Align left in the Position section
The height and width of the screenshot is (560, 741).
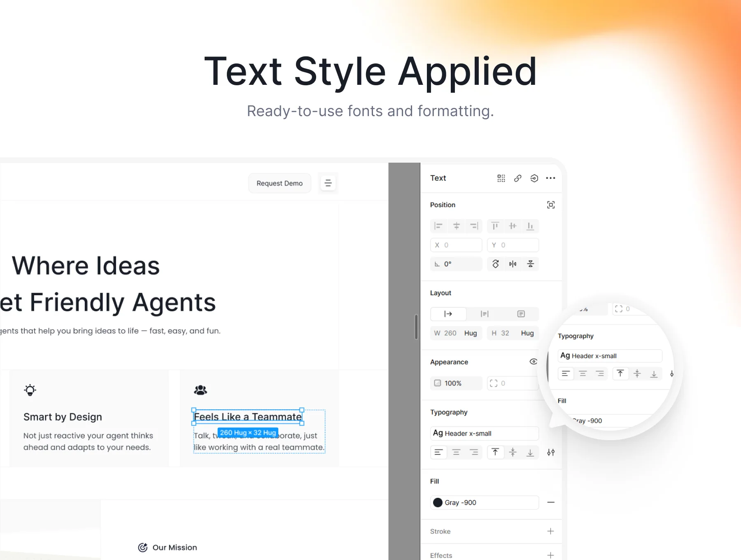tap(439, 226)
